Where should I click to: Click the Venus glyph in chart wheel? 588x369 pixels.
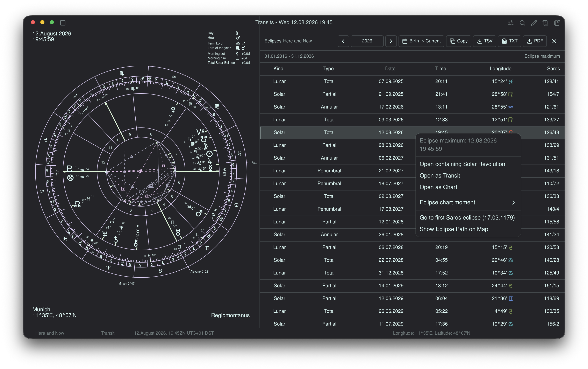click(173, 110)
